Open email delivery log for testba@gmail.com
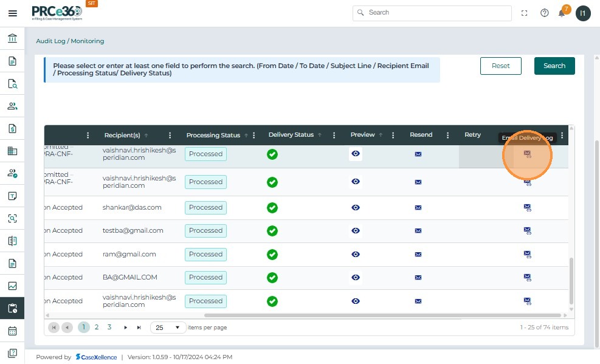 pyautogui.click(x=527, y=231)
